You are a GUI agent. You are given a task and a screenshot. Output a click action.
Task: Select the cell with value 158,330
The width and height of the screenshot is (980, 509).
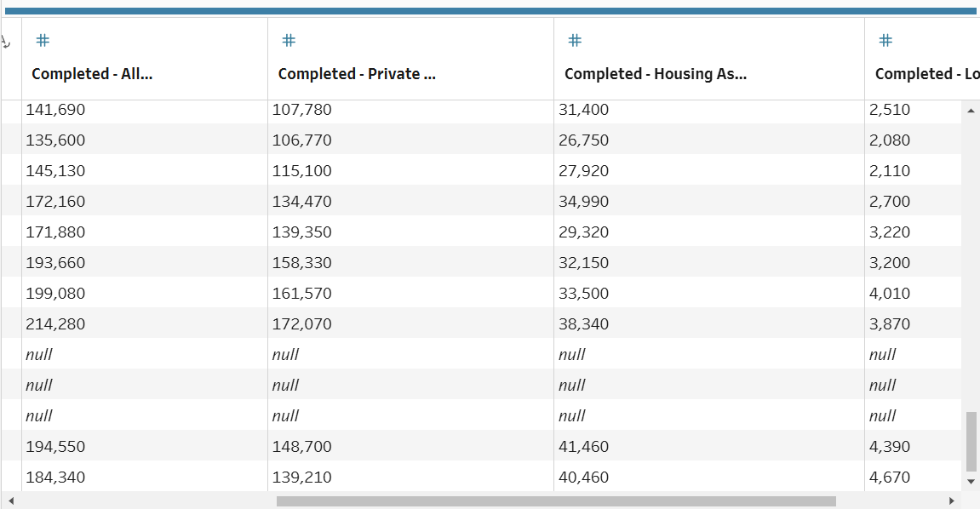click(302, 263)
